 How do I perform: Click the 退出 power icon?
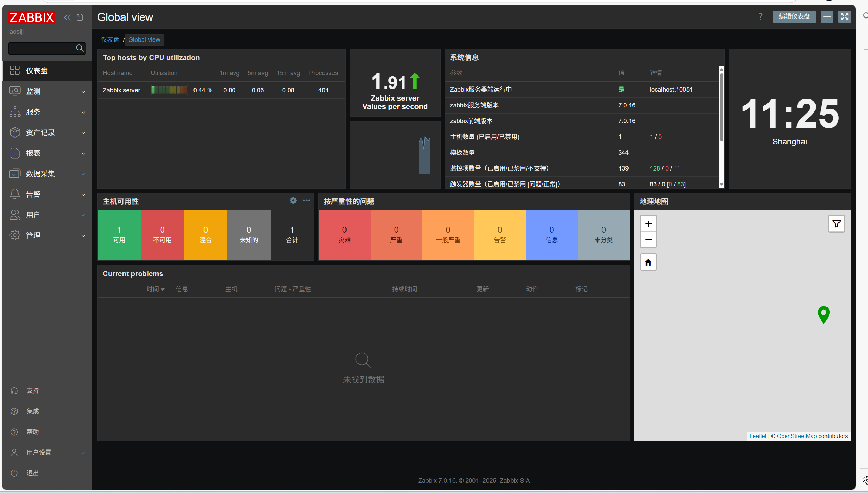click(14, 473)
